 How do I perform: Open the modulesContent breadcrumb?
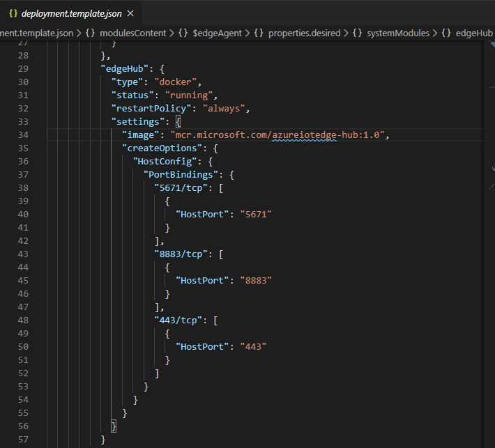coord(133,33)
